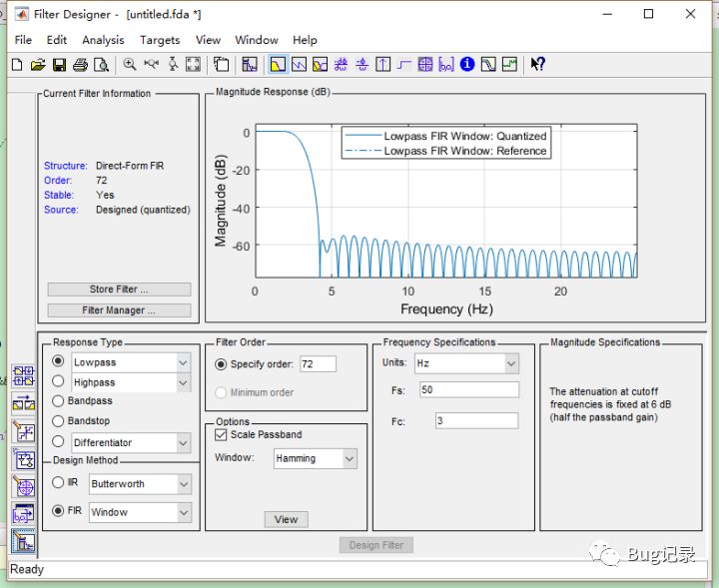Click the Store Filter button
Viewport: 719px width, 588px height.
tap(119, 290)
